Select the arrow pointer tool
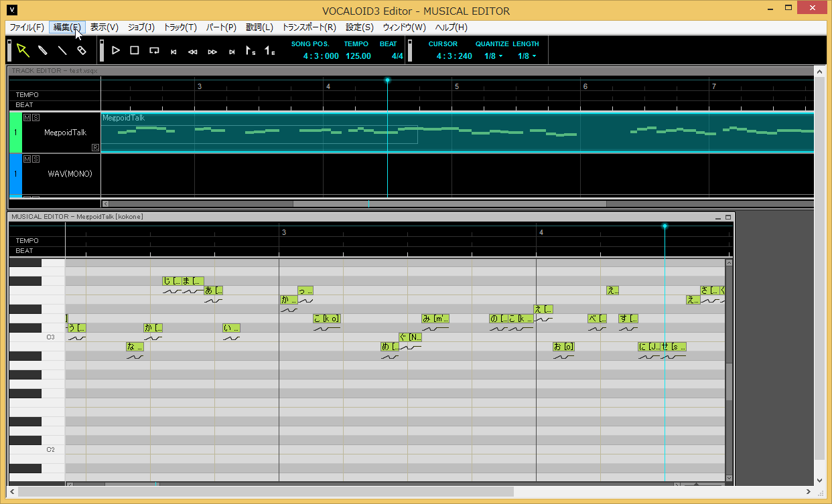Image resolution: width=832 pixels, height=504 pixels. point(23,50)
